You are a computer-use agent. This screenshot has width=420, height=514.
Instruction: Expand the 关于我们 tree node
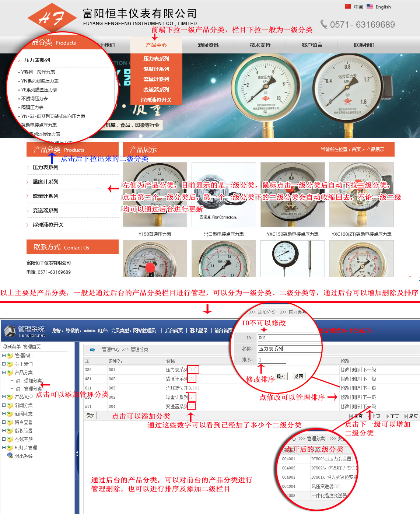[4, 364]
